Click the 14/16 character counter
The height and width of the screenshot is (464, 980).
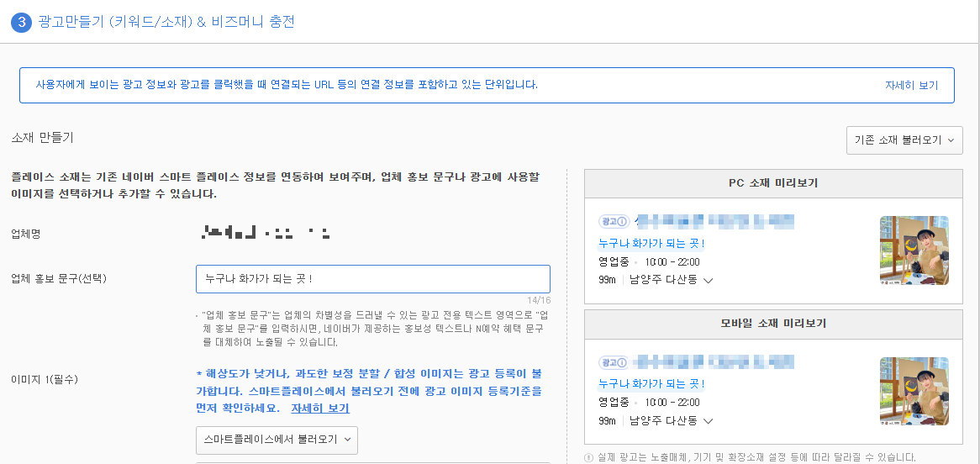[x=539, y=300]
